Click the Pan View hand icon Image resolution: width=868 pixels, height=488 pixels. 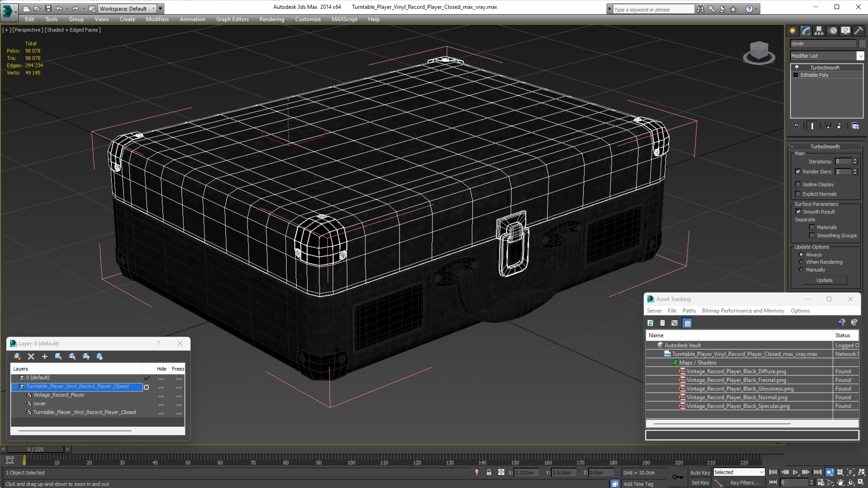click(x=840, y=483)
